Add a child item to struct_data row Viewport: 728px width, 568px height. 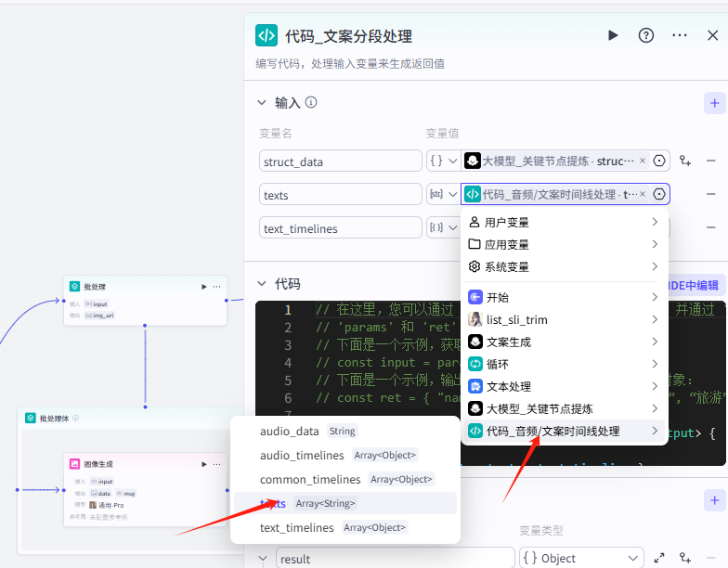tap(685, 161)
